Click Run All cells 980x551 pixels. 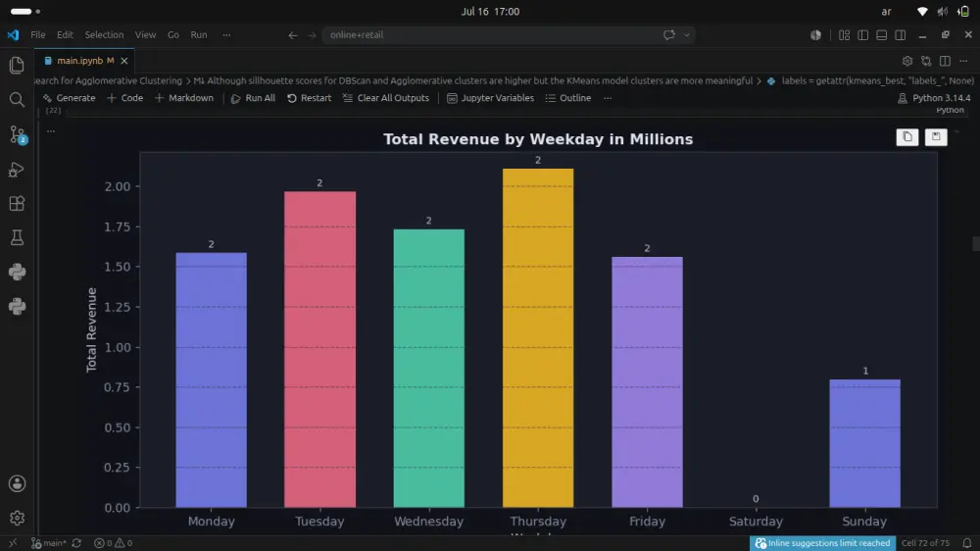(x=253, y=98)
